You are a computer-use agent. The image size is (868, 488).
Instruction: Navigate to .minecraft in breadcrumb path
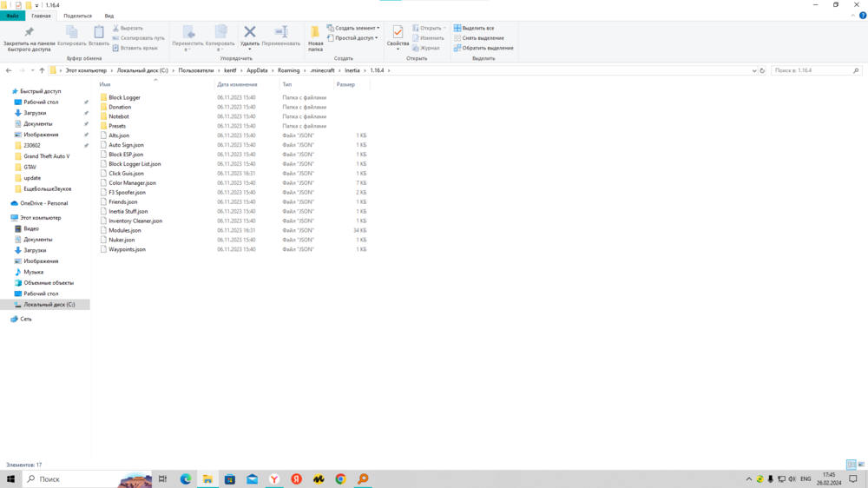[x=322, y=70]
